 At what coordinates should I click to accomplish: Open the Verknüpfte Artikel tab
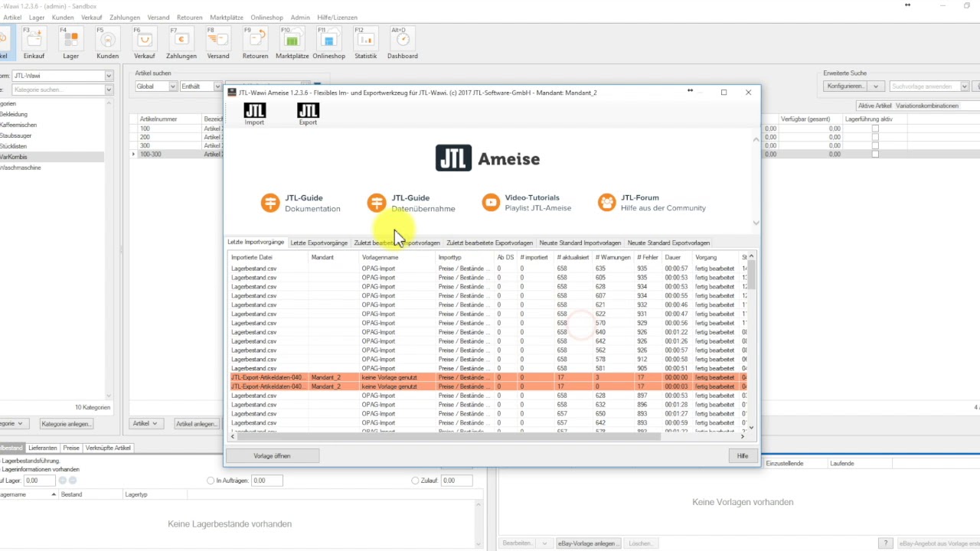[x=108, y=448]
